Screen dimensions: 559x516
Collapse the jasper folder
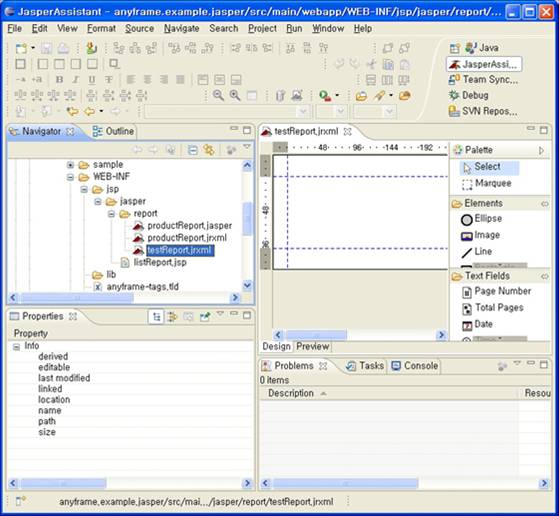coord(98,202)
